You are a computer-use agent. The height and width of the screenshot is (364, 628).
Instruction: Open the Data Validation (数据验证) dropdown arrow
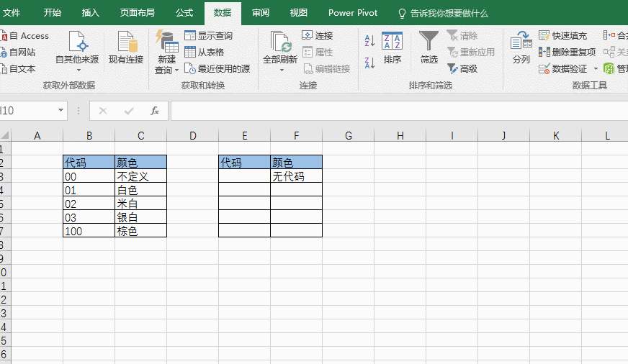click(x=596, y=69)
